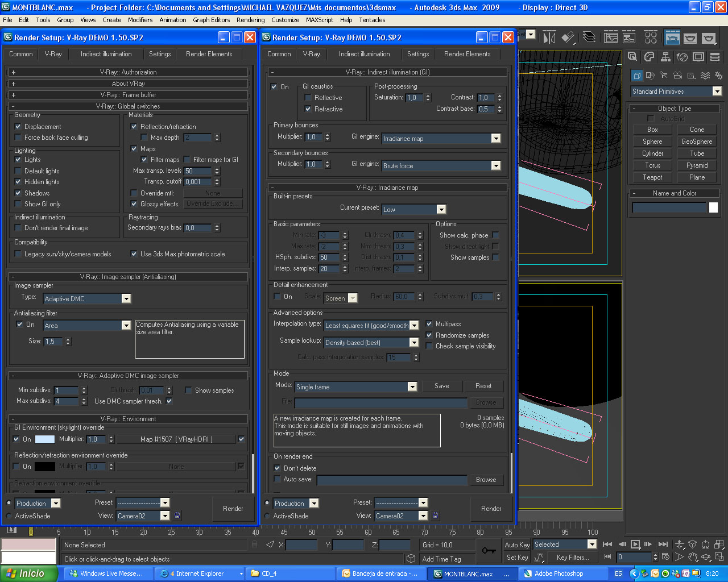Image resolution: width=728 pixels, height=582 pixels.
Task: Open Irradiance map Current preset dropdown
Action: 414,210
